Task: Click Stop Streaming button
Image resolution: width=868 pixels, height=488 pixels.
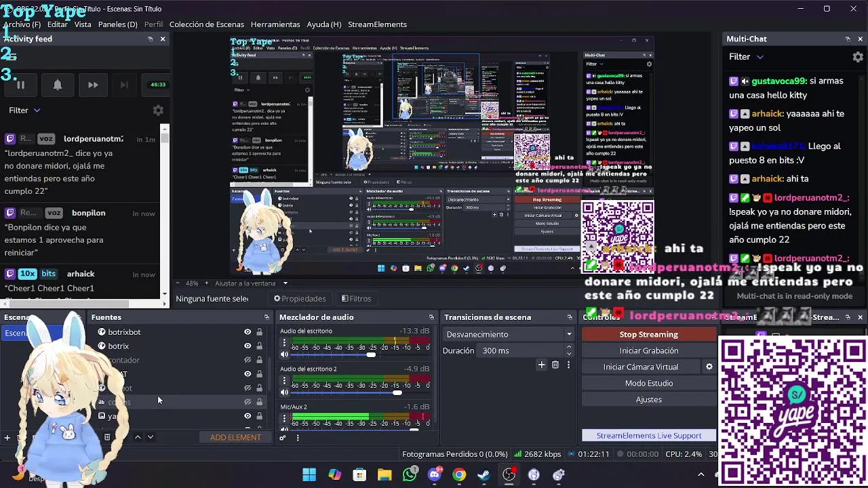Action: point(648,334)
